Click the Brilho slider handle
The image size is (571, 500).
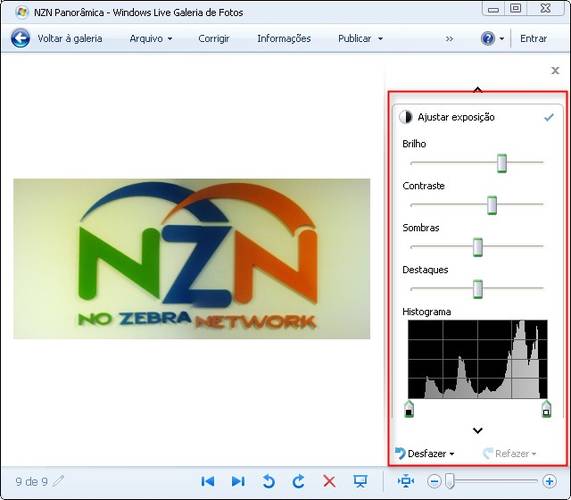(502, 163)
